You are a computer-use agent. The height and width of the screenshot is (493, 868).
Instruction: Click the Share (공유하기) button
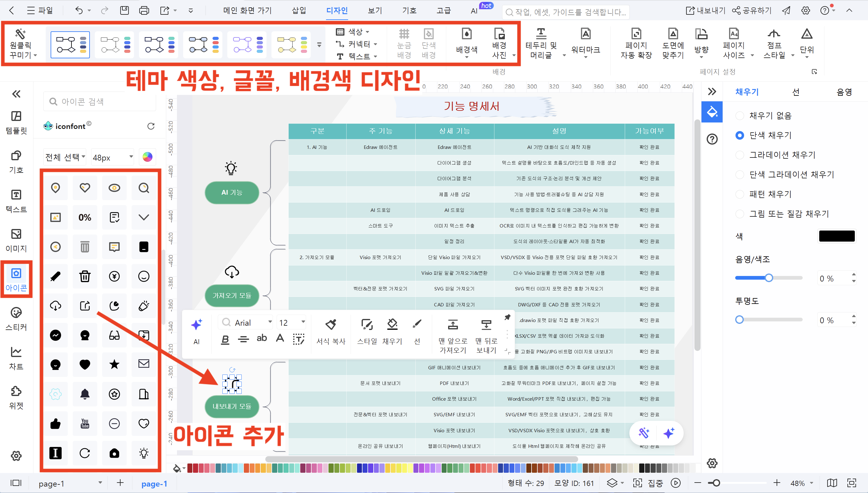point(752,10)
